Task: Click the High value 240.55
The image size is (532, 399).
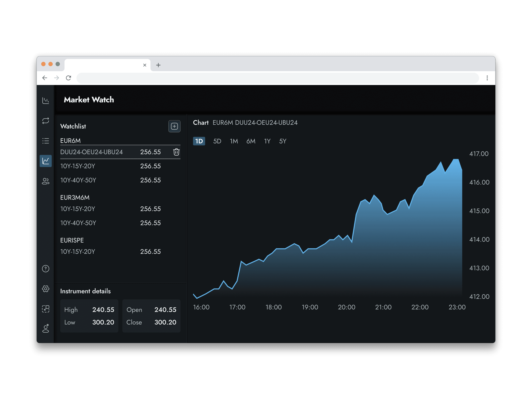Action: pyautogui.click(x=103, y=310)
